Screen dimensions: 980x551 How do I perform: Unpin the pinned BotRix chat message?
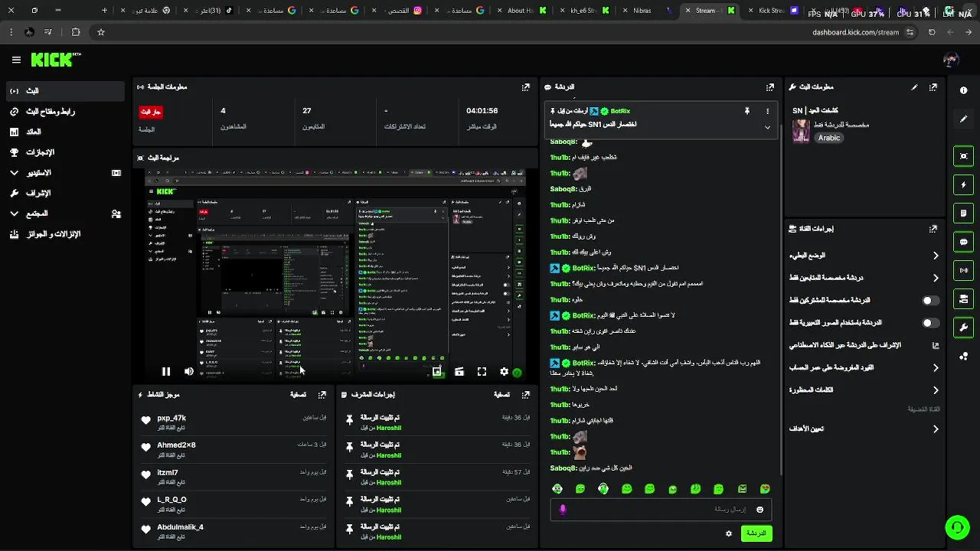746,111
